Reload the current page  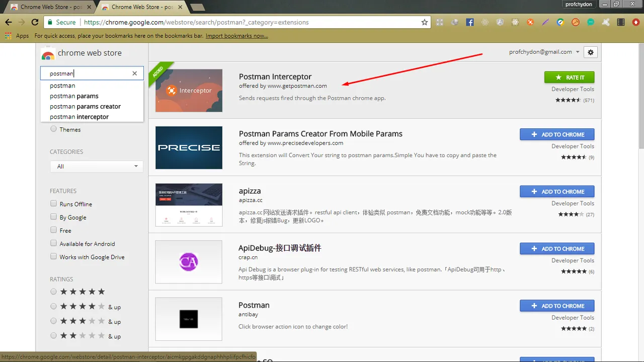click(x=35, y=22)
